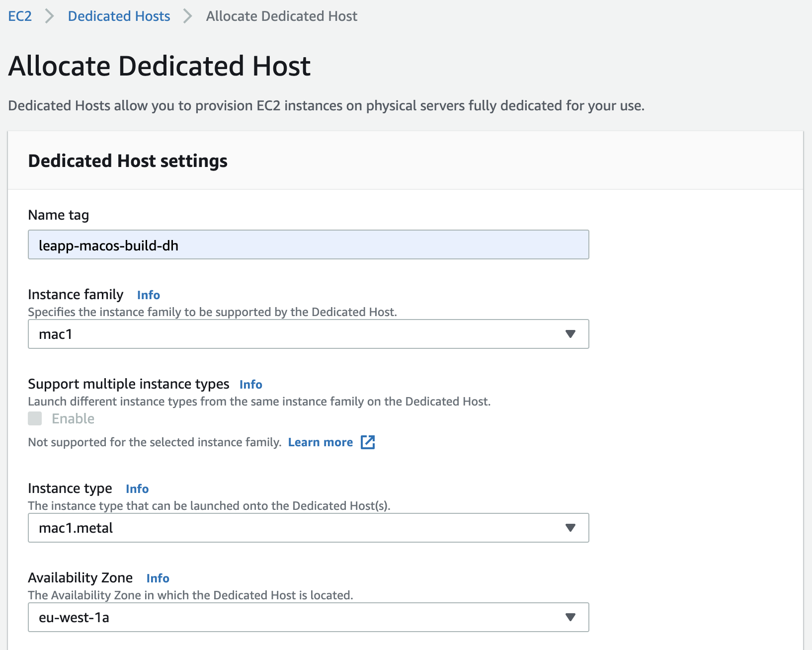Open Info link next to Instance family

(x=148, y=295)
